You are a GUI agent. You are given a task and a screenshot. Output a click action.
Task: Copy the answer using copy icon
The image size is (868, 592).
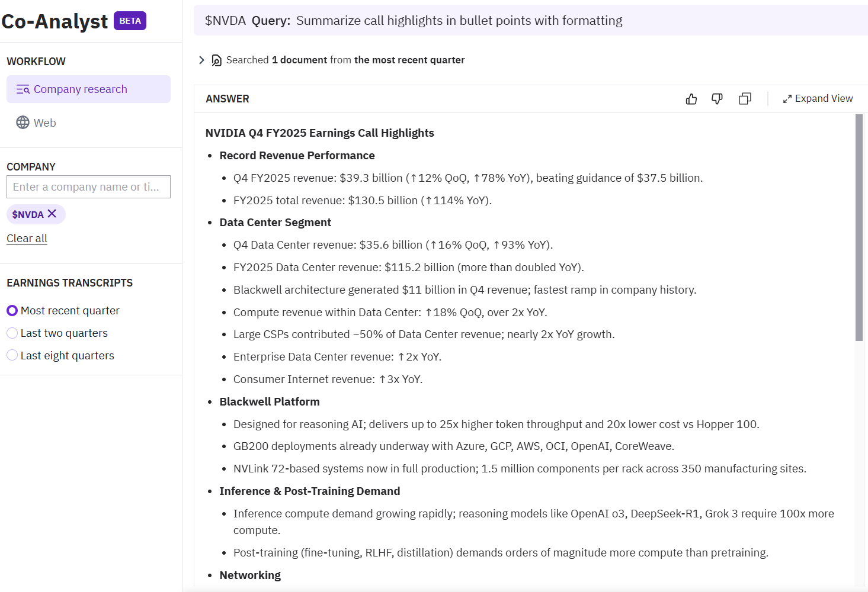tap(745, 99)
